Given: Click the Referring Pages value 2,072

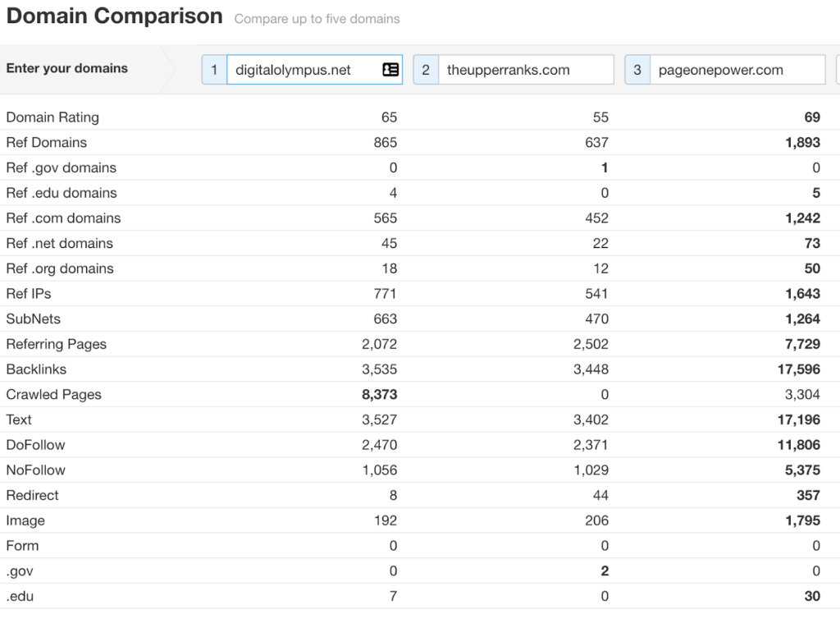Looking at the screenshot, I should (x=379, y=344).
